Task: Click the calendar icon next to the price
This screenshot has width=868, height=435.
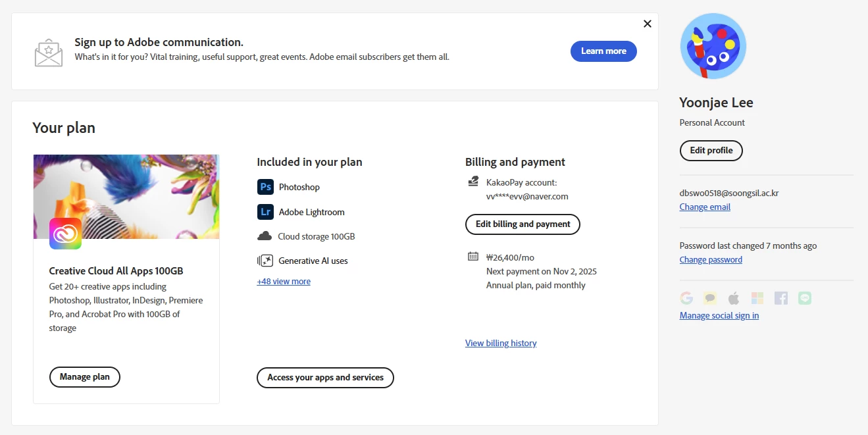Action: (472, 257)
